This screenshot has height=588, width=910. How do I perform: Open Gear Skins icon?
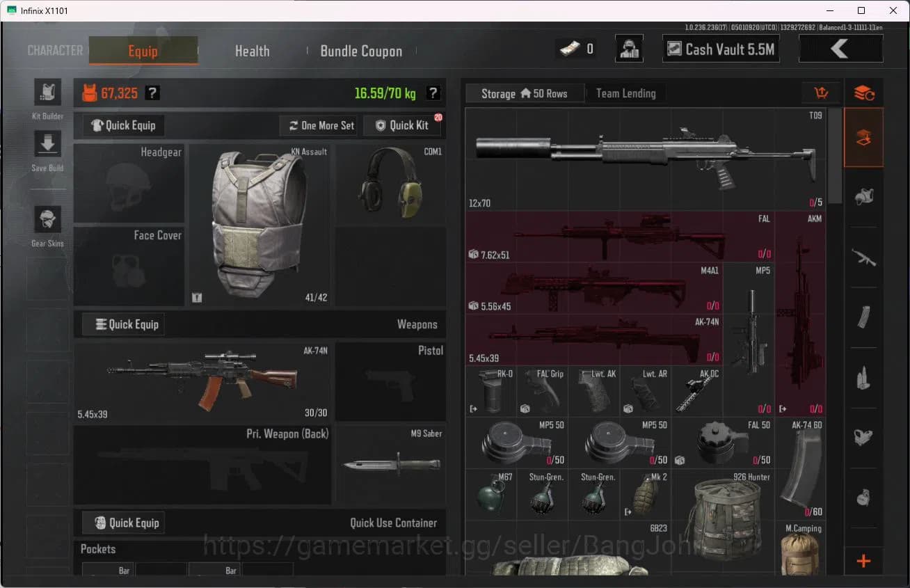47,220
